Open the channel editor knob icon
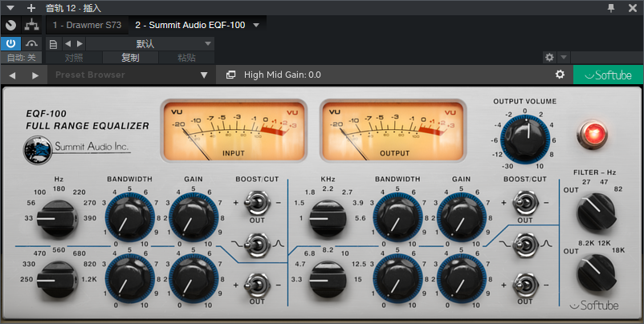Viewport: 644px width, 324px height. click(x=10, y=26)
